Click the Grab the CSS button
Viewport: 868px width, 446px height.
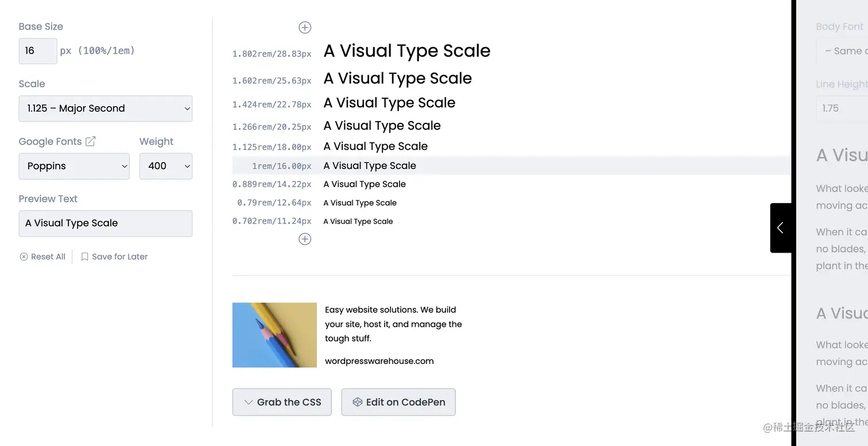282,402
